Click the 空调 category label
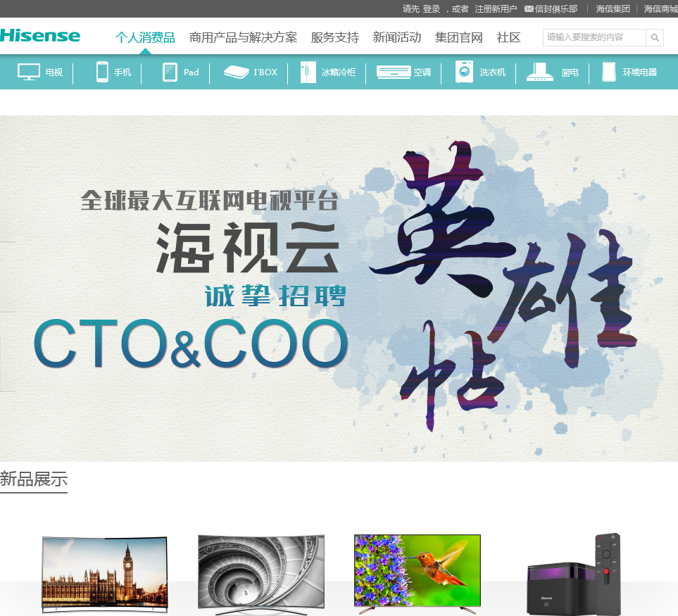Screen dimensions: 678x616 click(422, 73)
